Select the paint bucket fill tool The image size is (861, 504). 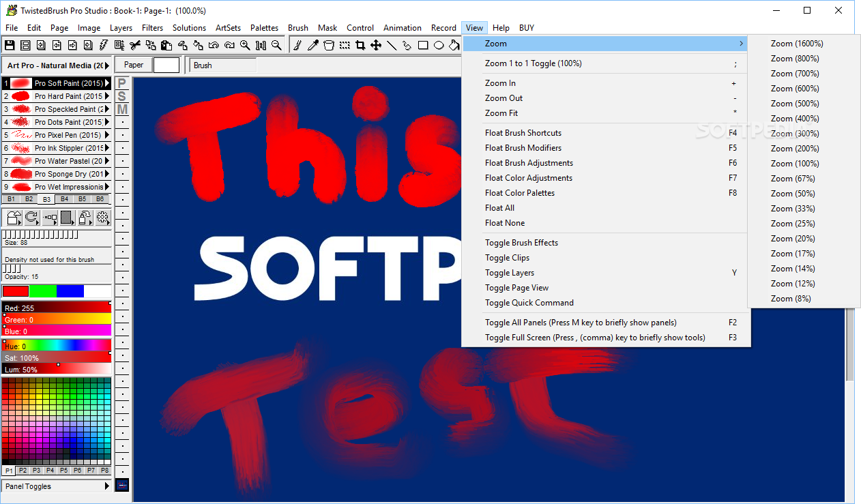pos(454,46)
